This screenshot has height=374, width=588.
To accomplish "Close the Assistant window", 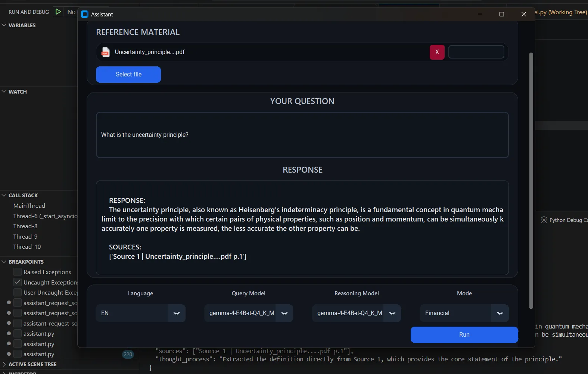I will 523,14.
